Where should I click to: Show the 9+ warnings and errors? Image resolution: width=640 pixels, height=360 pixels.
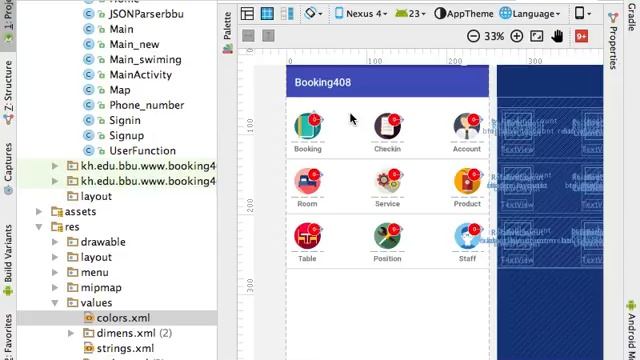tap(581, 36)
